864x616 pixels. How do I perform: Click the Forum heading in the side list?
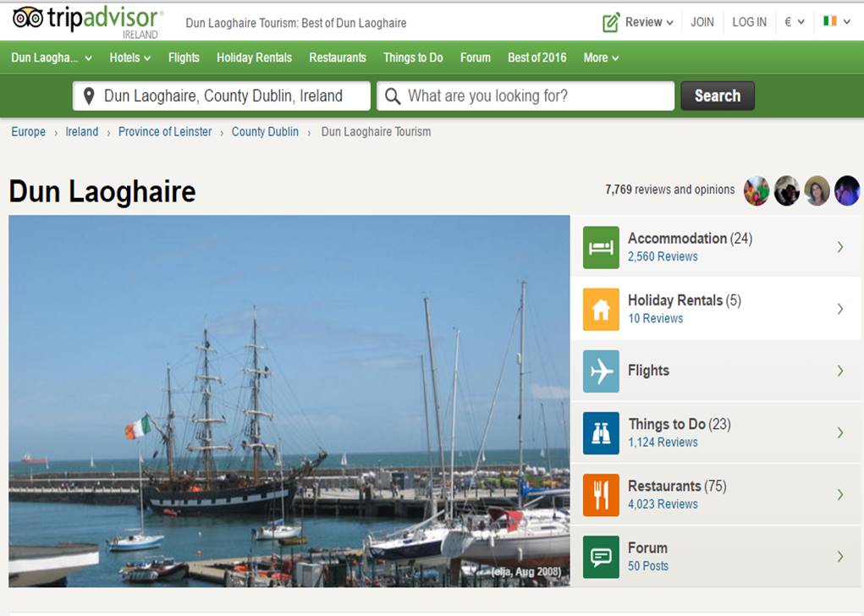pyautogui.click(x=647, y=548)
